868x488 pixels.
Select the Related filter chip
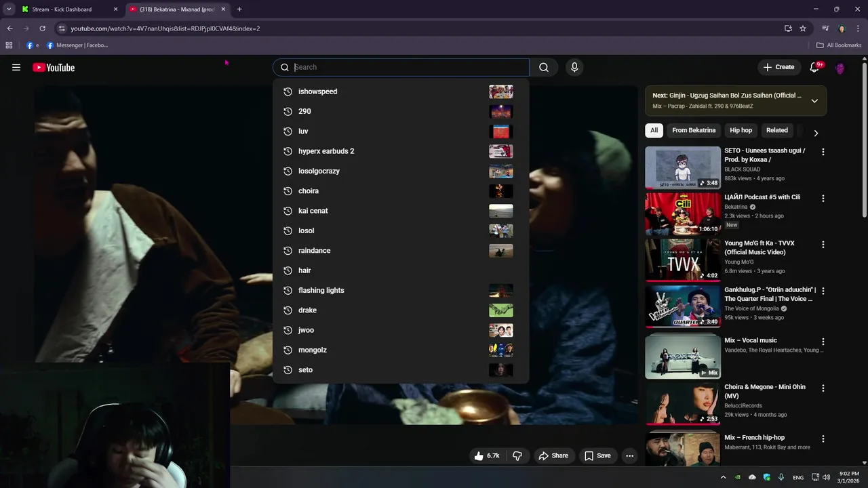[x=777, y=130]
